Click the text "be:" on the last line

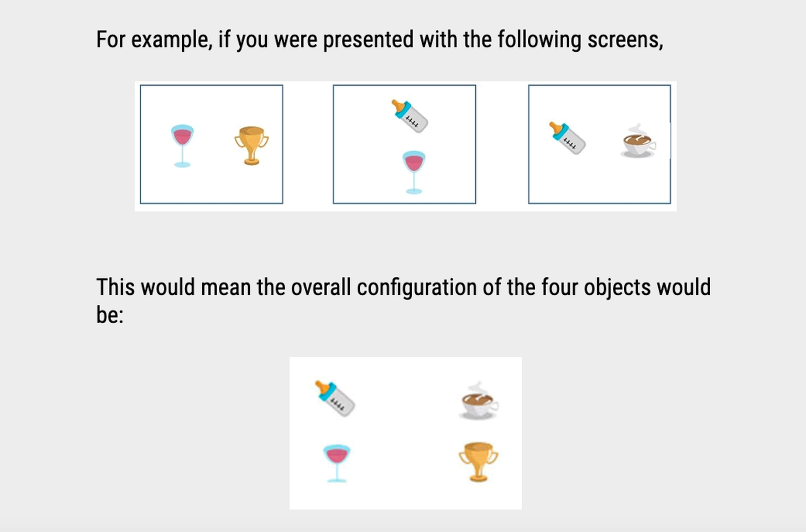[x=110, y=314]
